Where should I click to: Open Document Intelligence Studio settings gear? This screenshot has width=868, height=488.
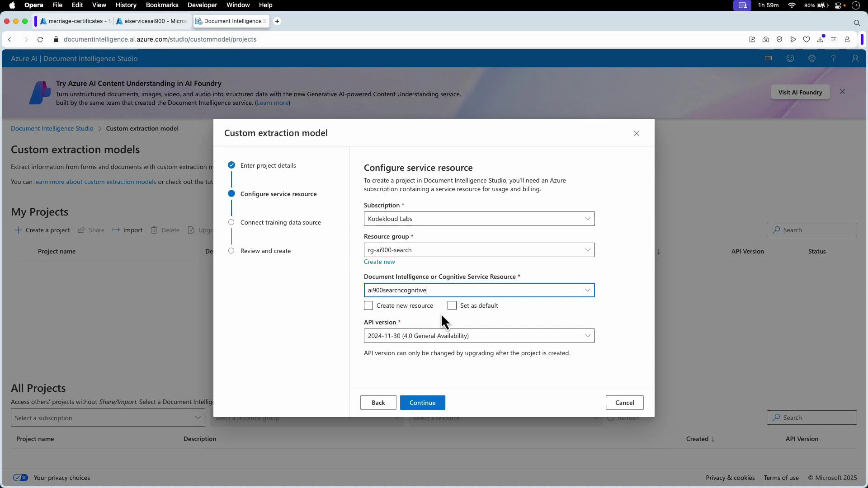(811, 58)
